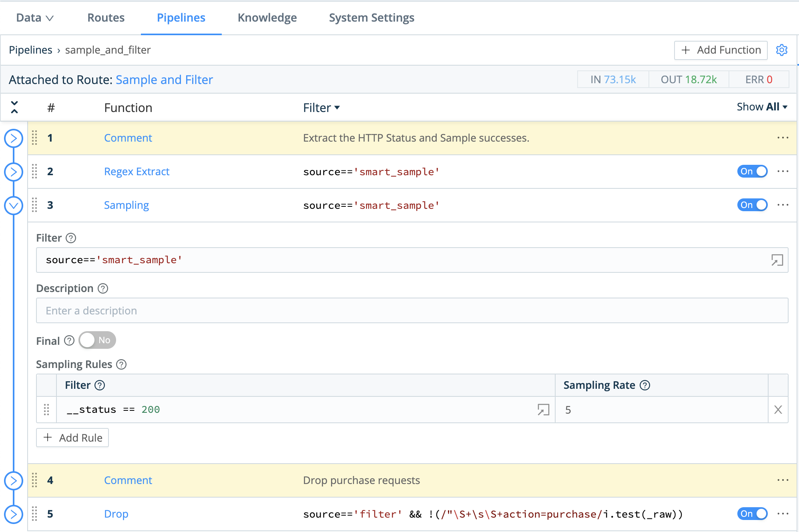Open the Drop function ellipsis menu
Viewport: 799px width, 532px height.
pos(782,514)
